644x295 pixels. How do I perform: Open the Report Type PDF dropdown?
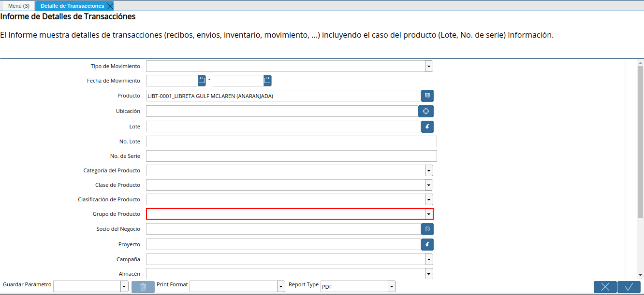392,287
